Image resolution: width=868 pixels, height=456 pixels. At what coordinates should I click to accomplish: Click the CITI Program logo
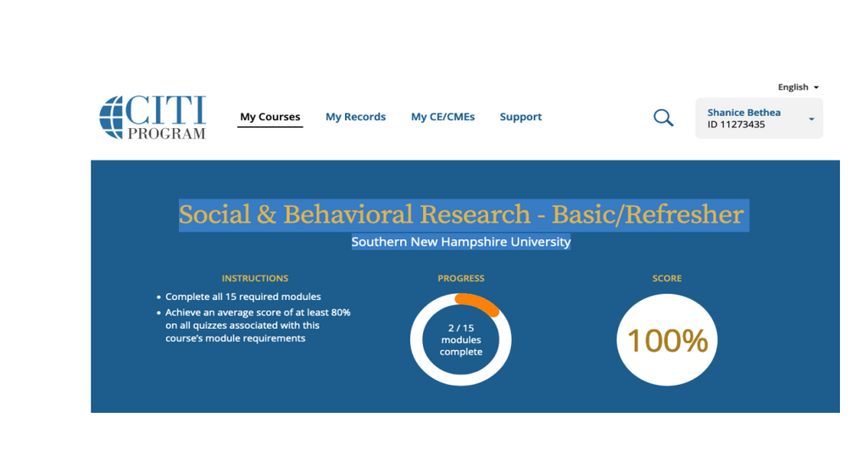tap(153, 117)
